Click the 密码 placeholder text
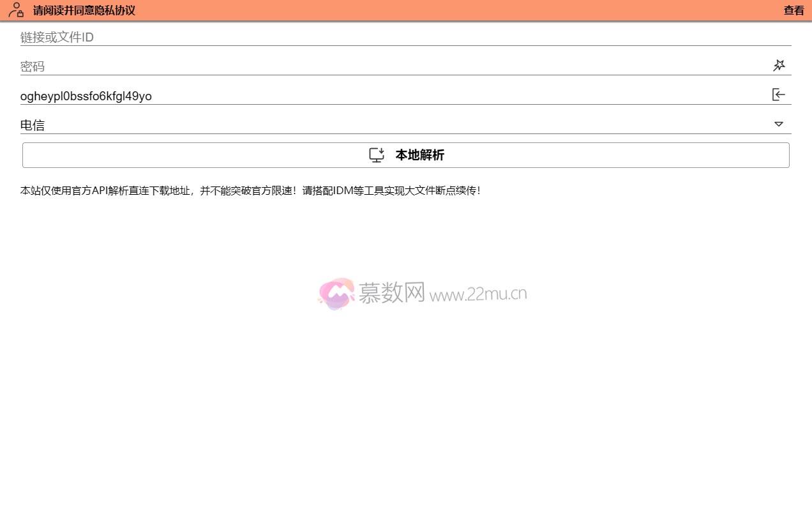The height and width of the screenshot is (523, 812). pyautogui.click(x=33, y=66)
